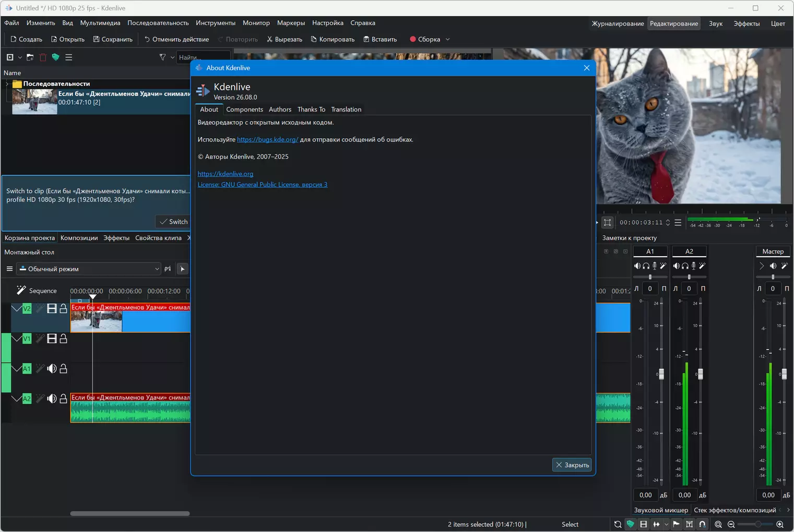Click the filter funnel icon in bin
The height and width of the screenshot is (532, 794).
click(x=162, y=57)
